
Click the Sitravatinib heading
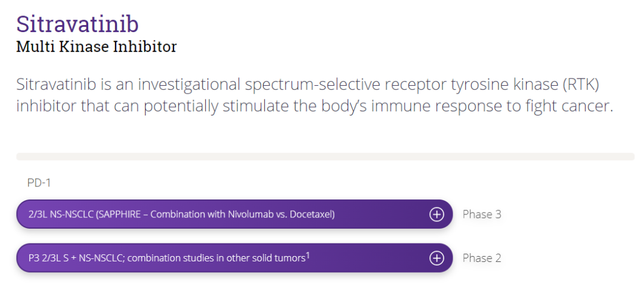[x=77, y=24]
